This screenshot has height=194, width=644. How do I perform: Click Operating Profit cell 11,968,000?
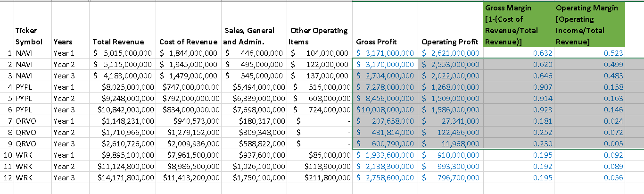tap(450, 144)
